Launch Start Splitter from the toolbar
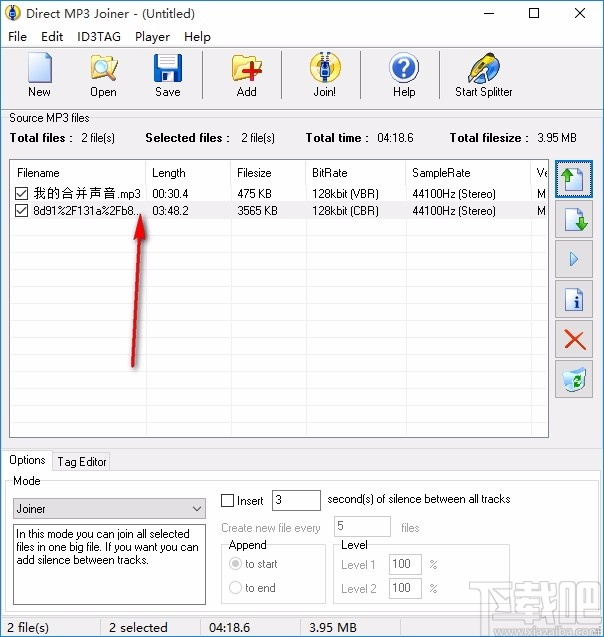Image resolution: width=604 pixels, height=637 pixels. pos(483,75)
